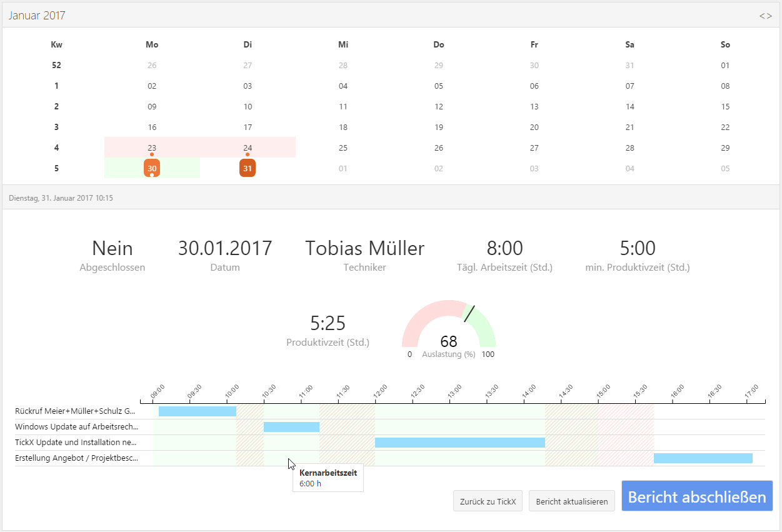Pick Sunday January 22

click(725, 128)
